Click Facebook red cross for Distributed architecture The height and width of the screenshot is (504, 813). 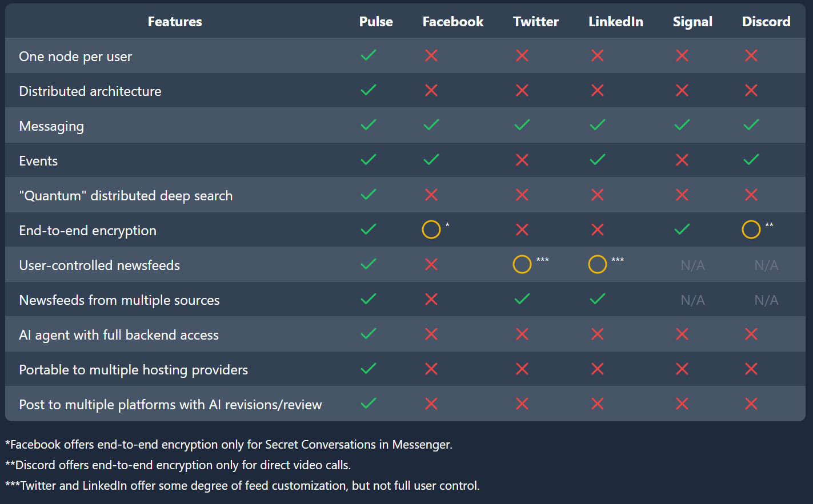(x=431, y=90)
